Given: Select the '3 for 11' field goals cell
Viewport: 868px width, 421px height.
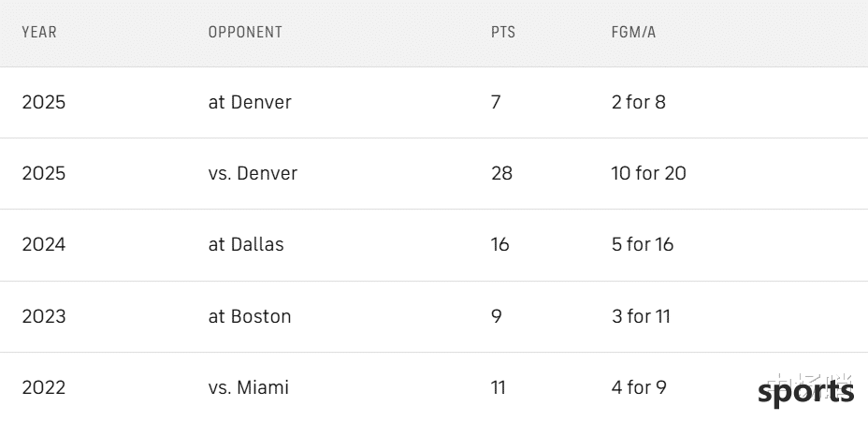Looking at the screenshot, I should [x=641, y=316].
